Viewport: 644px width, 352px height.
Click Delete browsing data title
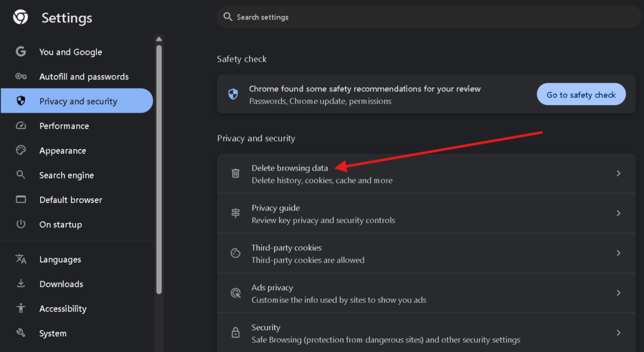(289, 167)
